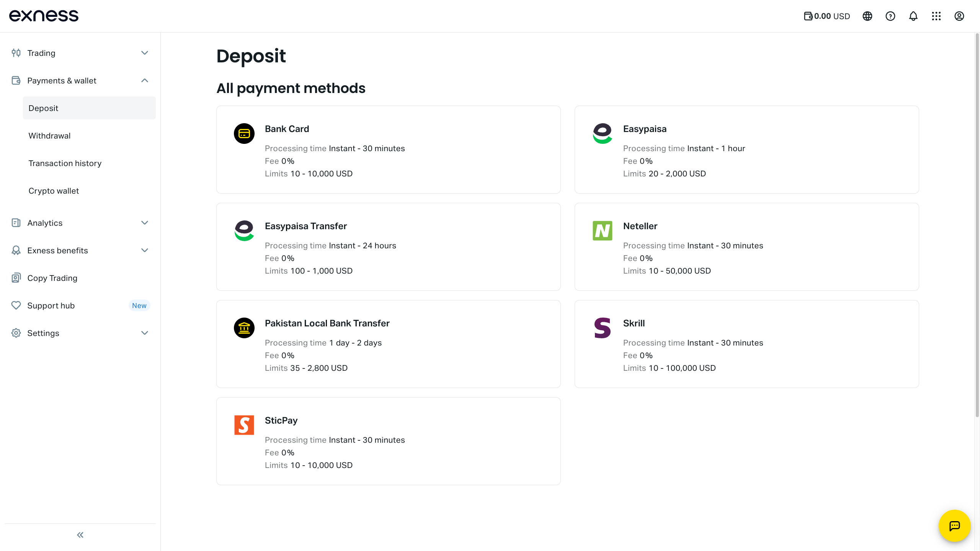
Task: Go to Withdrawal page
Action: tap(89, 135)
